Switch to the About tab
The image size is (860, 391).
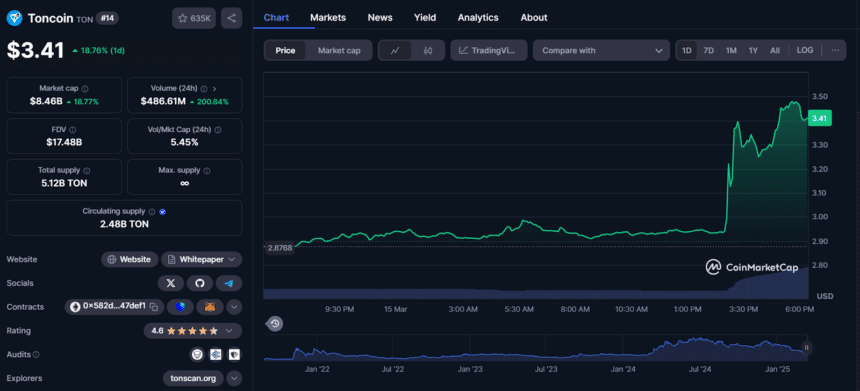[534, 18]
